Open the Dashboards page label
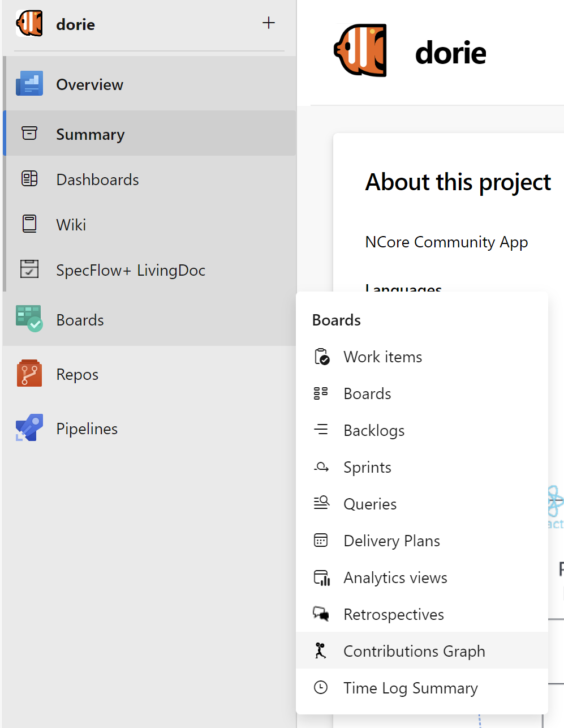The height and width of the screenshot is (728, 564). coord(97,179)
